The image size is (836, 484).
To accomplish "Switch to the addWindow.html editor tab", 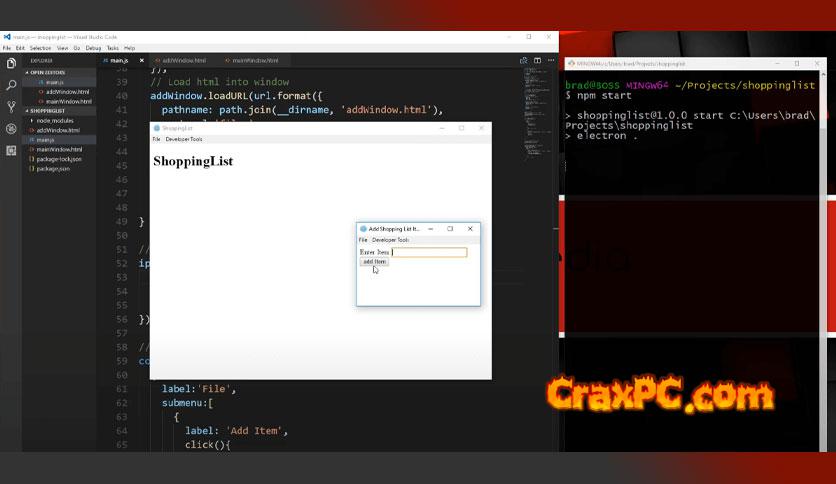I will coord(183,60).
